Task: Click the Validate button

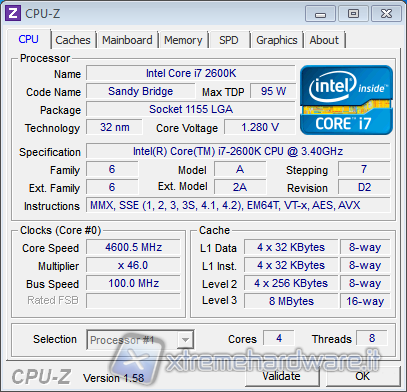Action: click(x=282, y=376)
